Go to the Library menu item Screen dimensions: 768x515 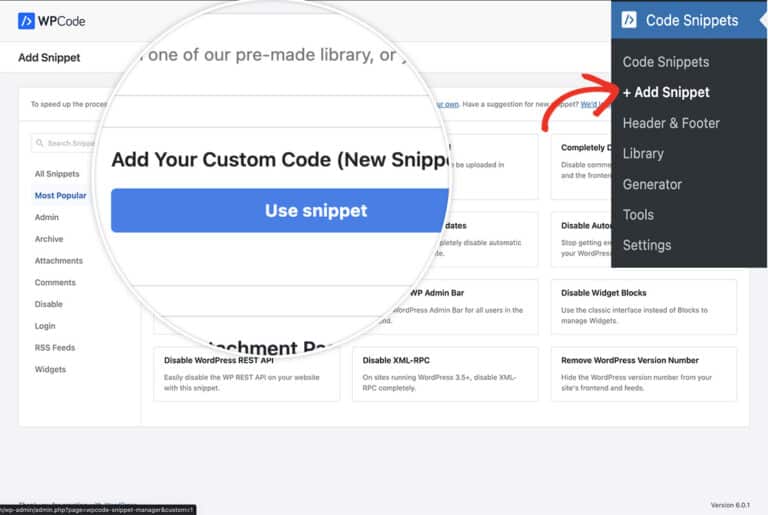click(x=642, y=154)
